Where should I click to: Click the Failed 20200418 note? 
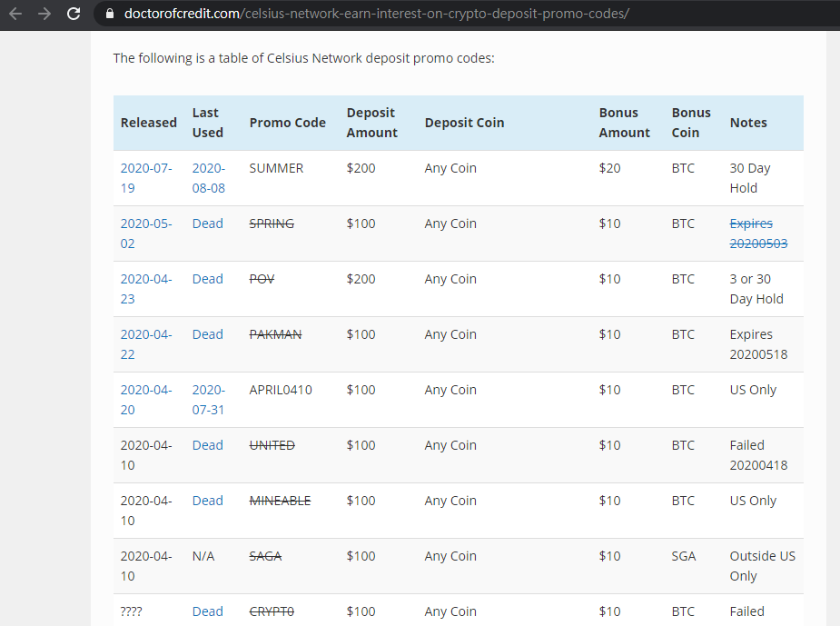[758, 455]
